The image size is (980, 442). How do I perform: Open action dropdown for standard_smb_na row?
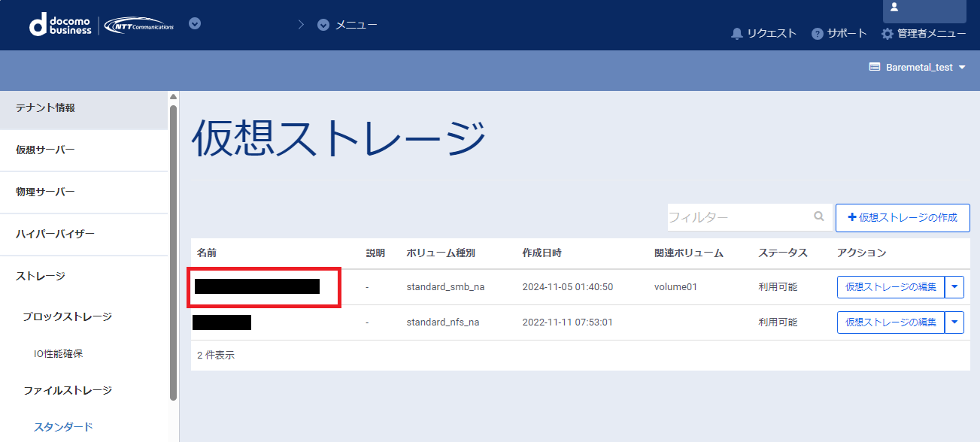tap(954, 286)
